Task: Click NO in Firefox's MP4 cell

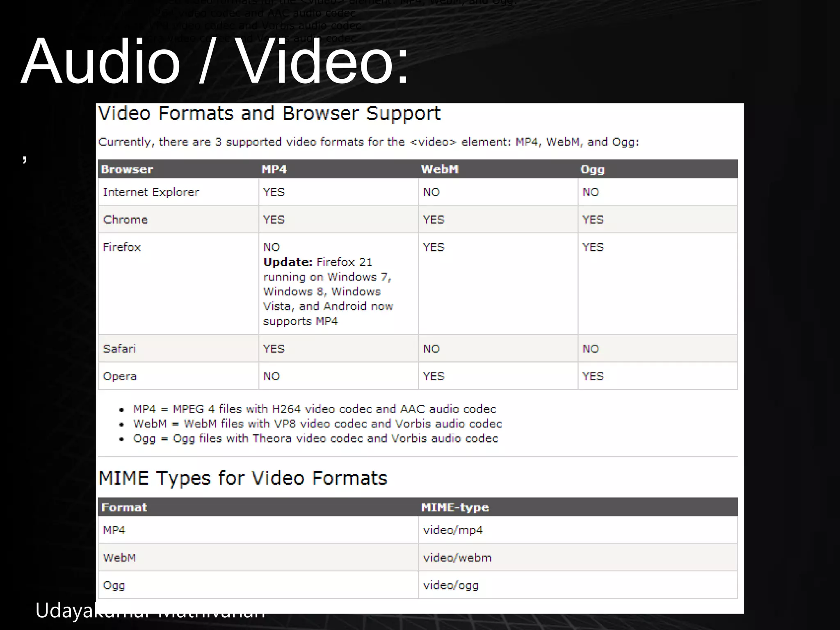Action: click(272, 247)
